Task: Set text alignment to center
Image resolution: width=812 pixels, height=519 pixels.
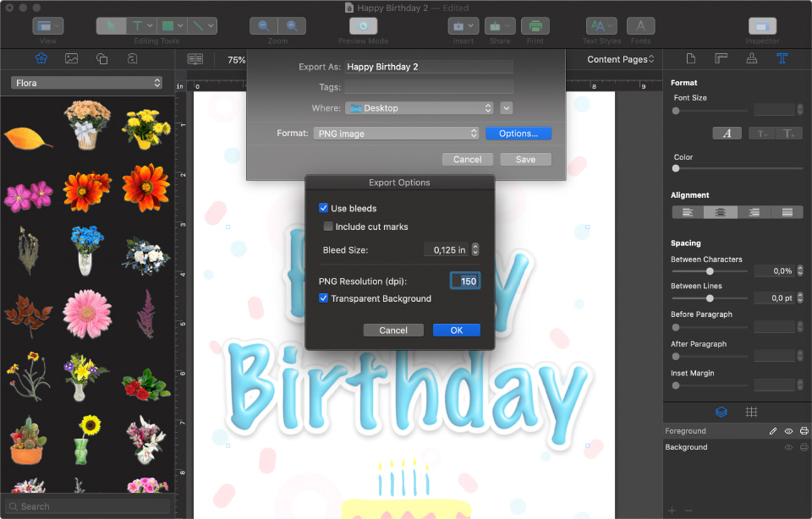Action: coord(721,212)
